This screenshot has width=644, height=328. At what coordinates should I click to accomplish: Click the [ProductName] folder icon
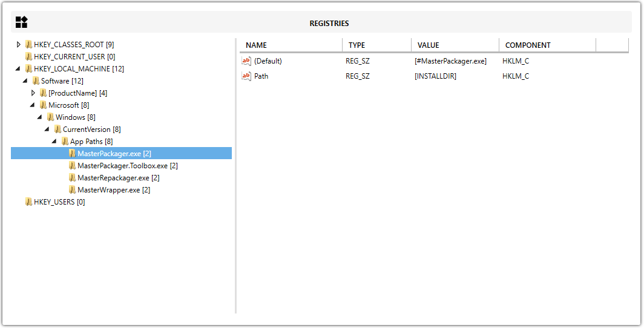coord(44,93)
